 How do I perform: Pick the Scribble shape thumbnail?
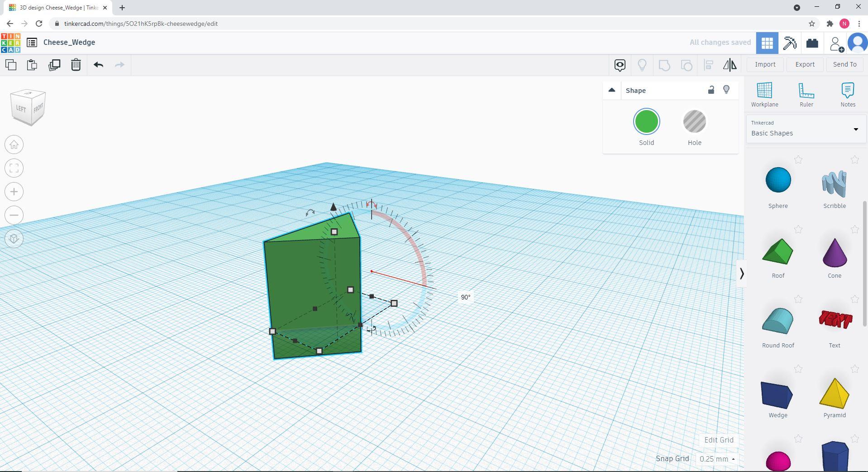coord(834,183)
